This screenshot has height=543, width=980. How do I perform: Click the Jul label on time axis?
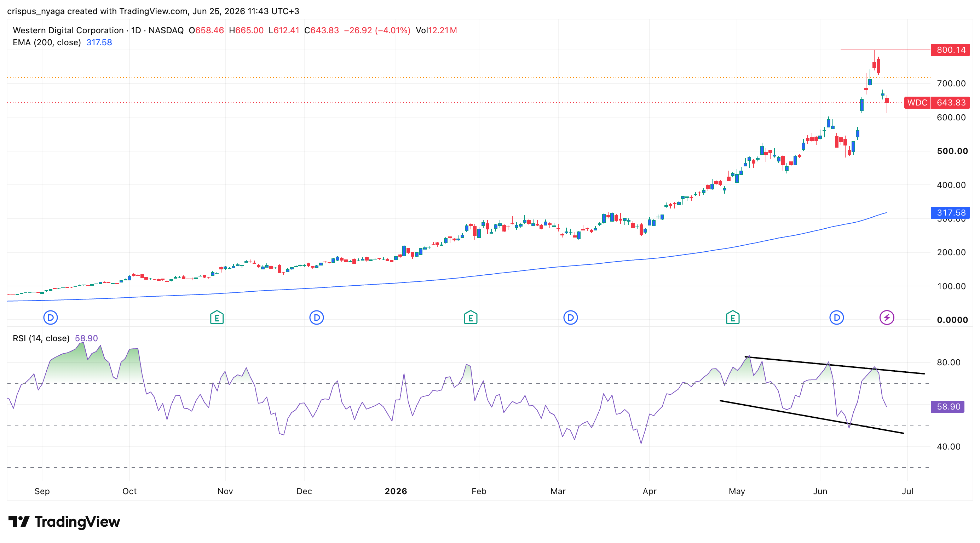(907, 491)
